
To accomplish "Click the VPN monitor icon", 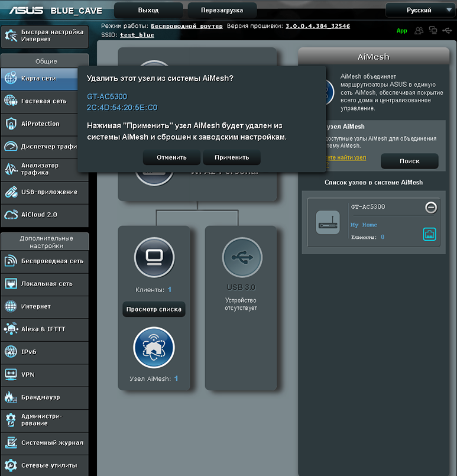I will tap(11, 374).
